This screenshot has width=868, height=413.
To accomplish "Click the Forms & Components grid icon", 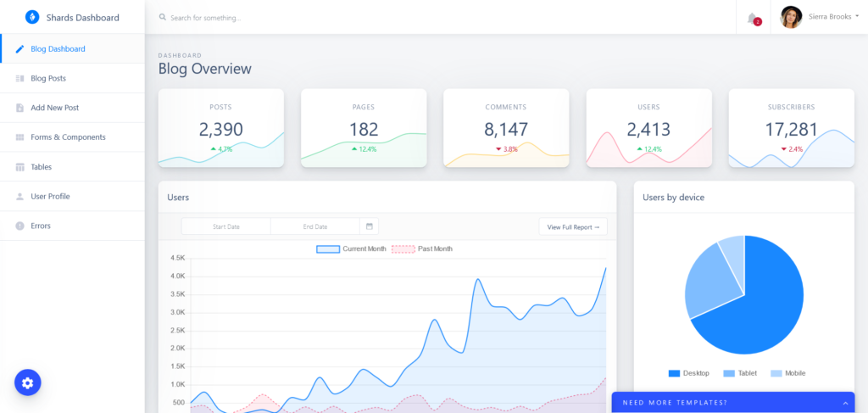I will pyautogui.click(x=20, y=137).
